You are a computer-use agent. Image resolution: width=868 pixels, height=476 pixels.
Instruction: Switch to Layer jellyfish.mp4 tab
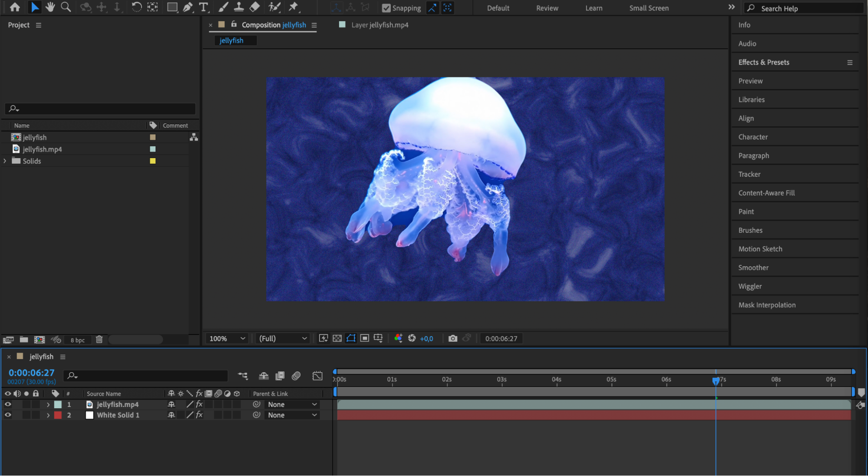click(x=380, y=25)
